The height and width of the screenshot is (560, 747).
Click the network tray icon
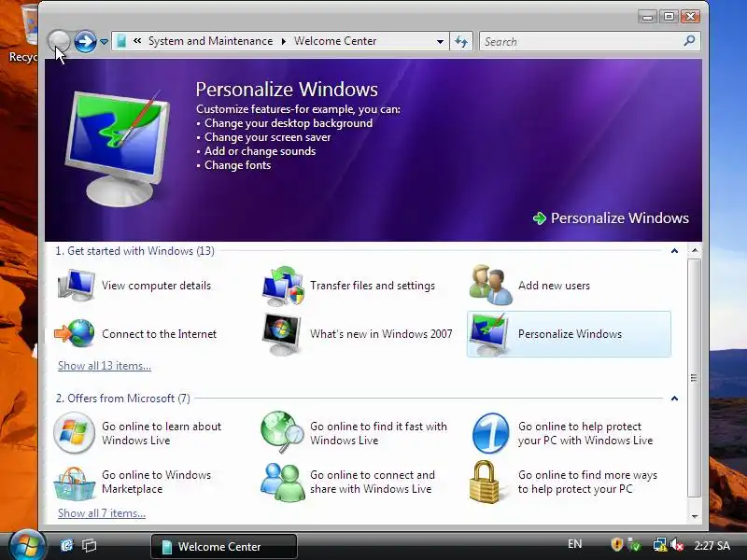coord(660,545)
